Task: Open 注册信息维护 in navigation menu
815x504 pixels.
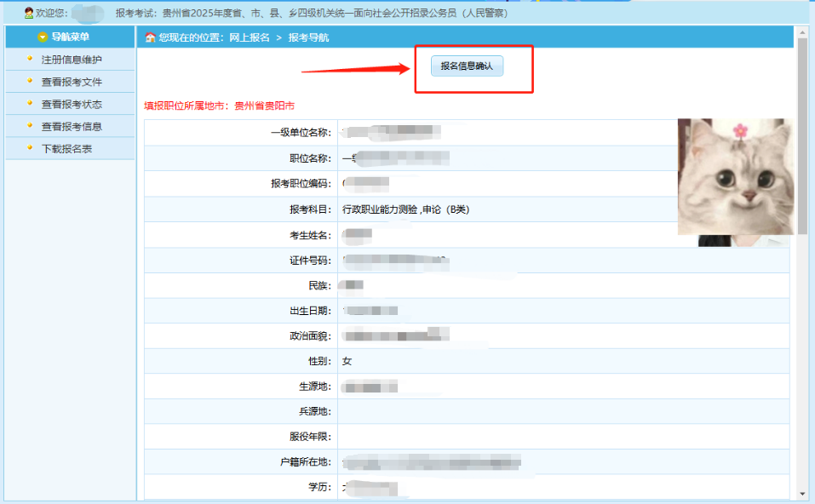Action: 72,60
